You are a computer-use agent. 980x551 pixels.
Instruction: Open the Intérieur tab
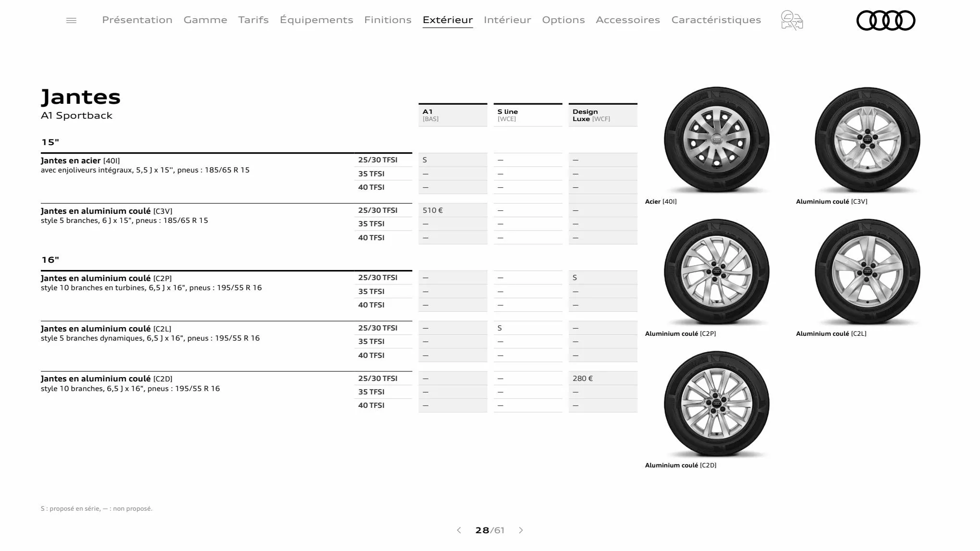pos(507,20)
